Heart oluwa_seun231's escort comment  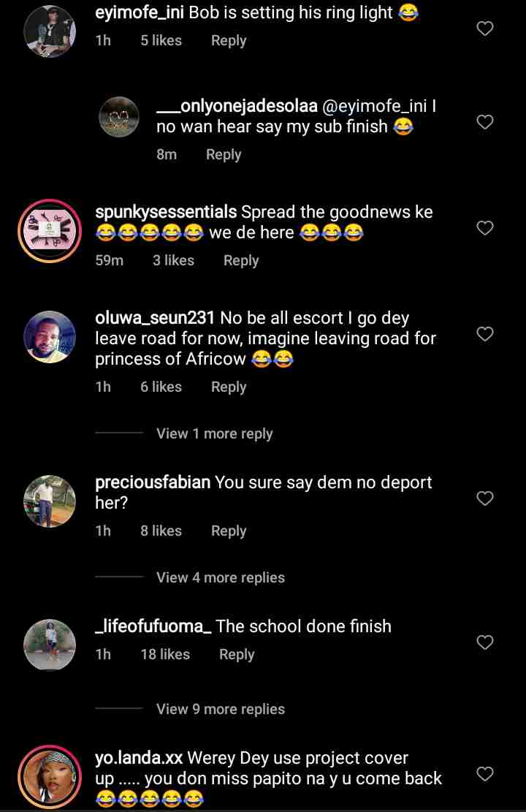(485, 334)
